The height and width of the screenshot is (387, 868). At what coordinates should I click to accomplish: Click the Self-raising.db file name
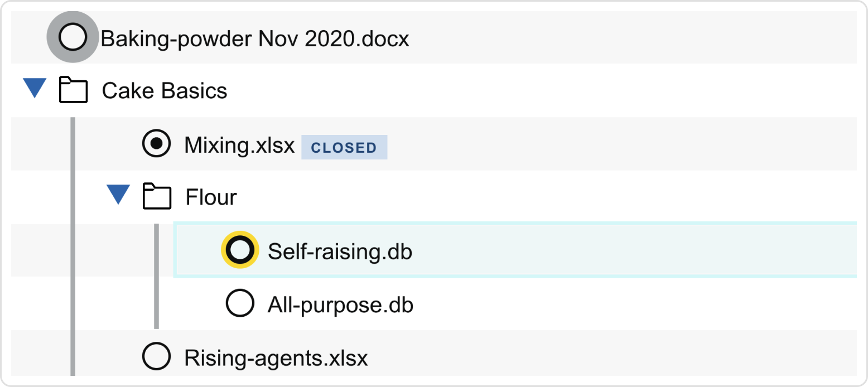340,251
